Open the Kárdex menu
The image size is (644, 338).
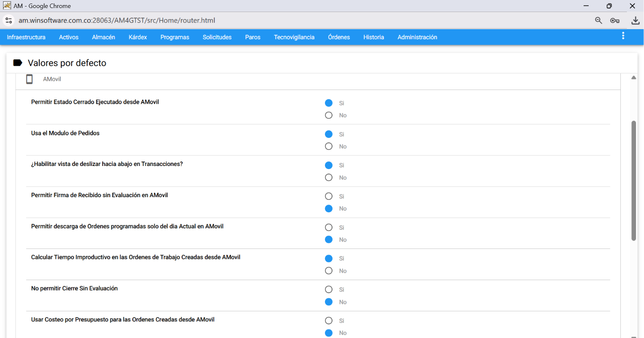(138, 37)
